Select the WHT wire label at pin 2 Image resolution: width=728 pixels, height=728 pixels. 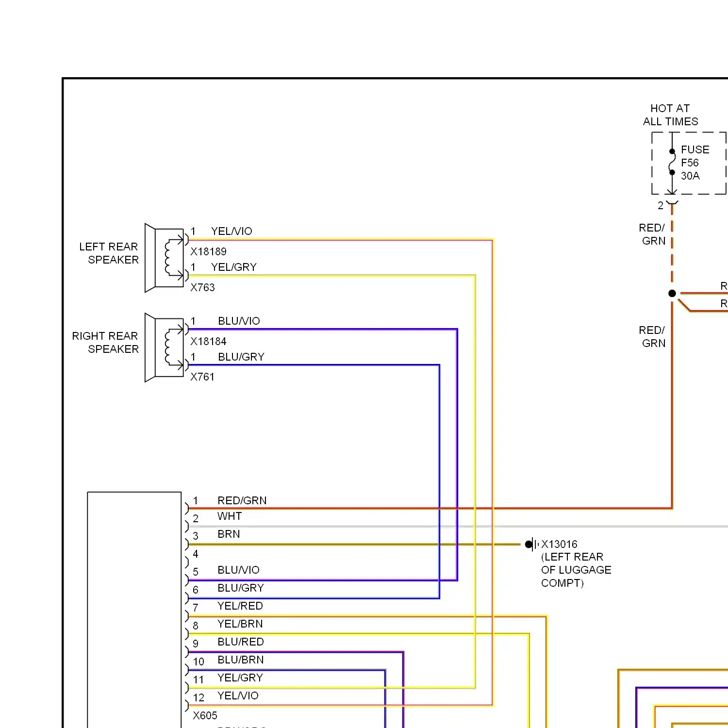coord(230,516)
